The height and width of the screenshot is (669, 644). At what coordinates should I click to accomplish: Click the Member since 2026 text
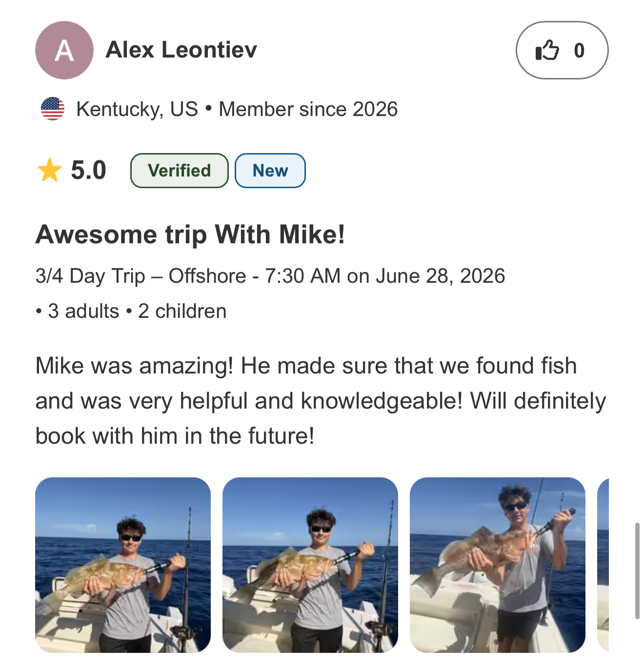(x=308, y=109)
